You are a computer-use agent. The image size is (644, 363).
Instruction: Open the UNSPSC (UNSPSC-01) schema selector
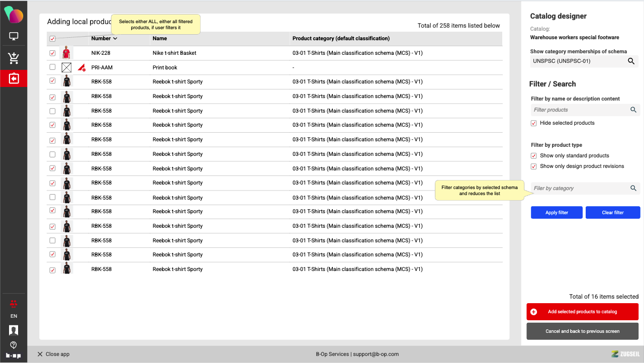[578, 61]
